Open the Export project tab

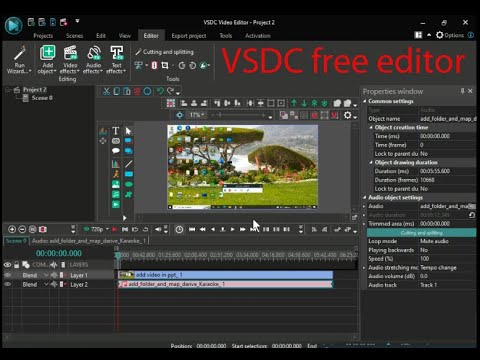tap(189, 36)
